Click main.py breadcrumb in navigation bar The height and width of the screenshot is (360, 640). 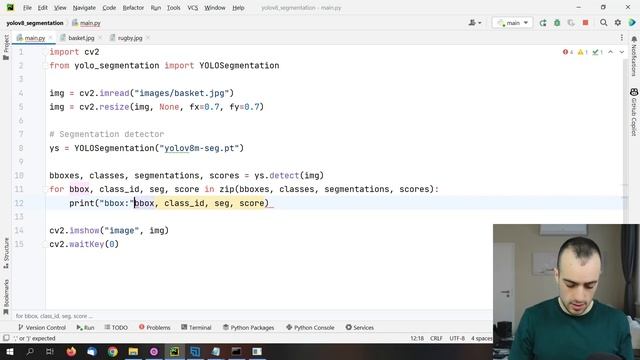click(x=86, y=23)
